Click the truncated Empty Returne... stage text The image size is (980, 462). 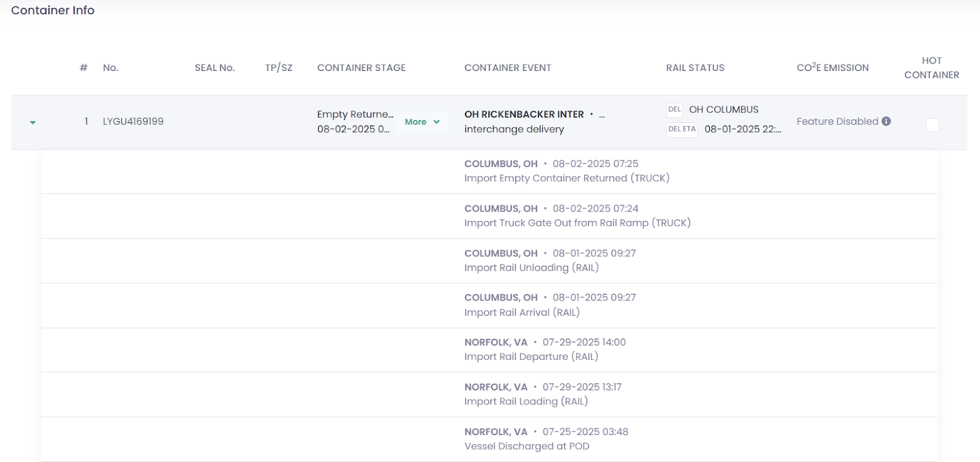(x=355, y=114)
